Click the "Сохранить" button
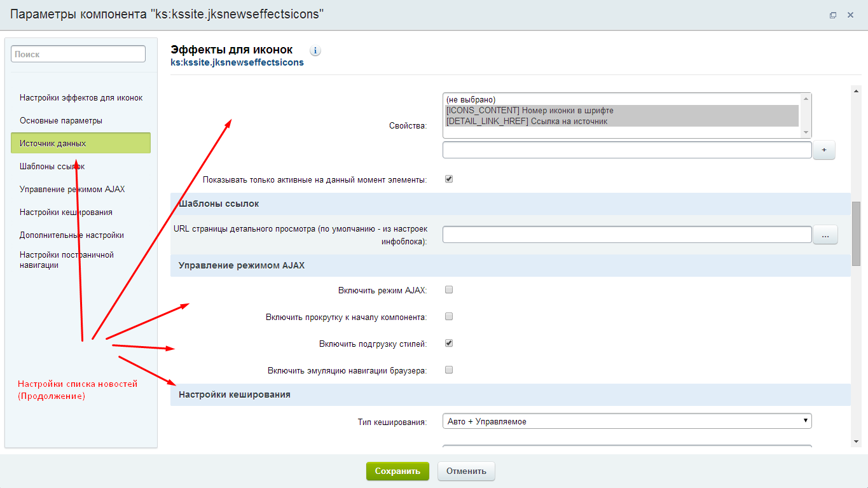 pos(397,471)
